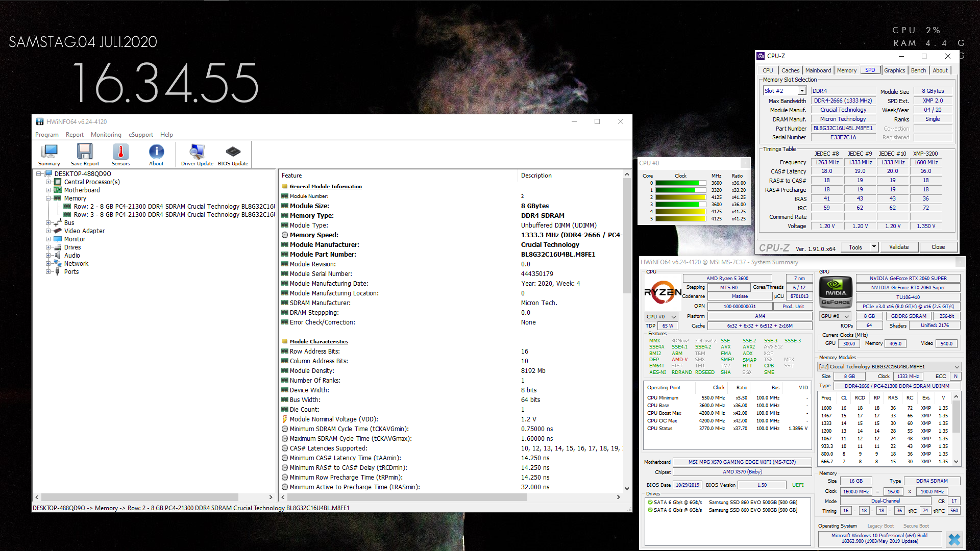The height and width of the screenshot is (551, 980).
Task: Open the Tools dropdown arrow in CPU-Z
Action: coord(874,247)
